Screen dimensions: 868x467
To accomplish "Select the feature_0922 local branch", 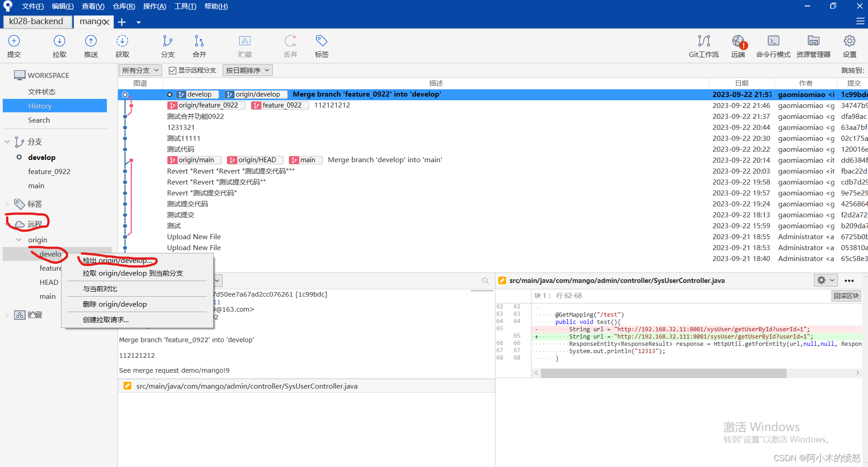I will [x=49, y=171].
